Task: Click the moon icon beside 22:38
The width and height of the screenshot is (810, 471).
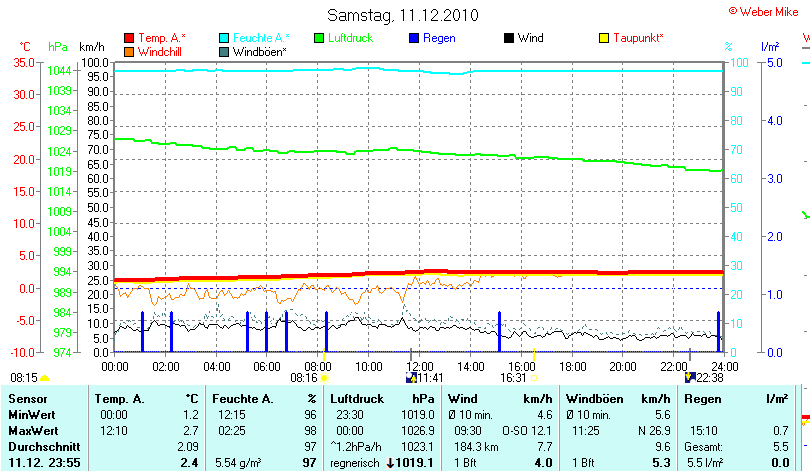Action: pos(690,378)
